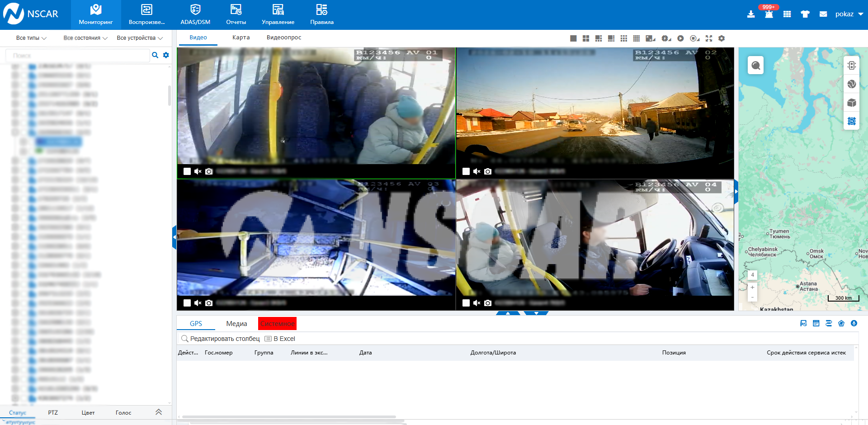Unmute audio on camera 02 video
Viewport: 868px width, 425px height.
(x=476, y=171)
